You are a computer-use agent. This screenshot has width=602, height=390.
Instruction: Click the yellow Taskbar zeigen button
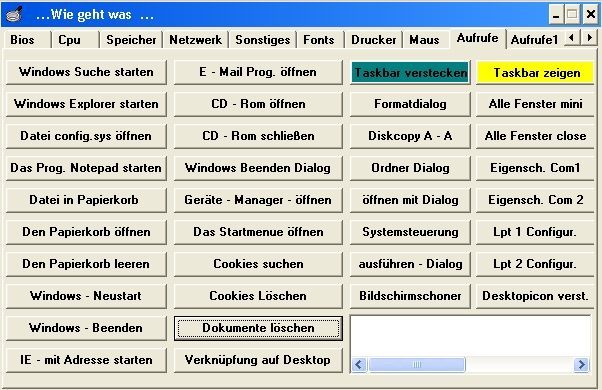tap(536, 73)
